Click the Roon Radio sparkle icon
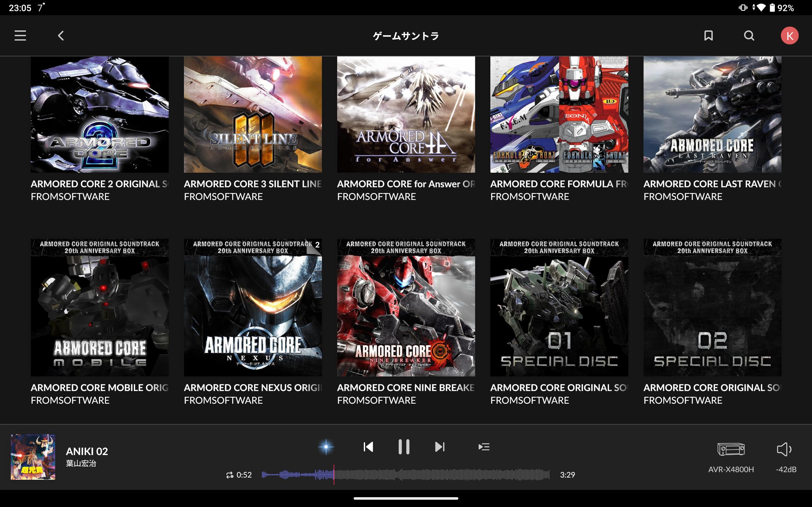 tap(326, 447)
